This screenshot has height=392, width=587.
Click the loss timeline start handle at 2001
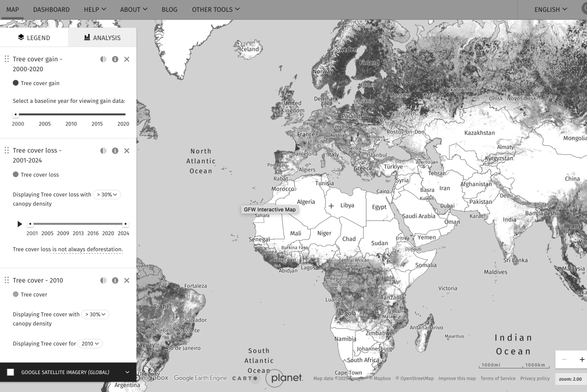[x=30, y=224]
